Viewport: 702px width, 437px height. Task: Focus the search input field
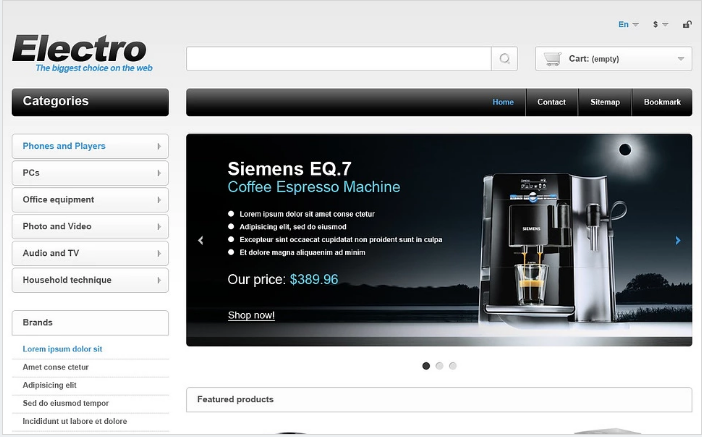tap(339, 59)
